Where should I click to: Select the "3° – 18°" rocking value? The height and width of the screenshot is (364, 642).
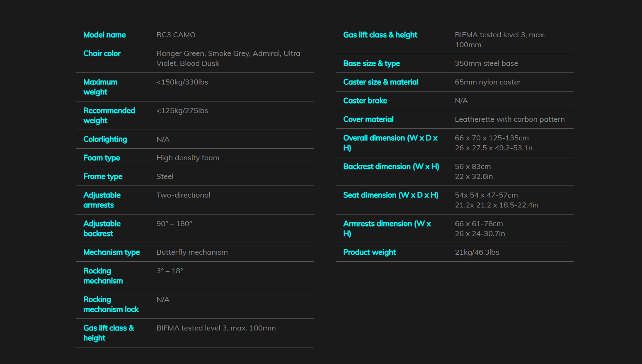pyautogui.click(x=170, y=271)
